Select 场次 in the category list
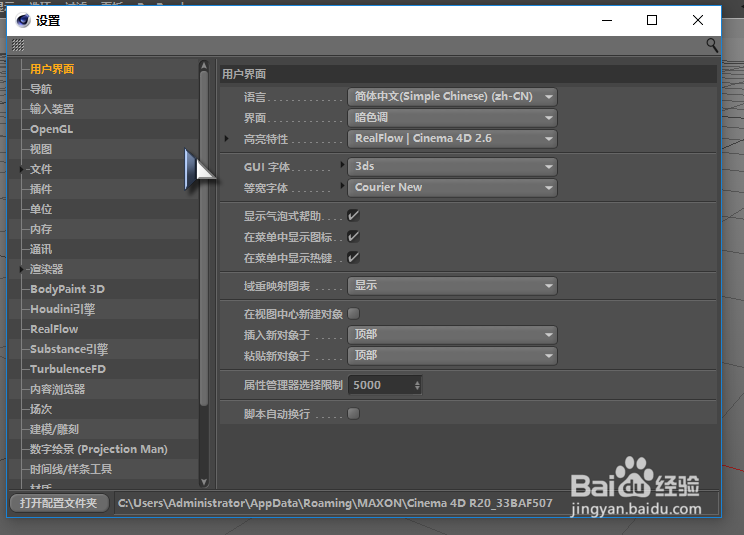Screen dimensions: 744x535 [x=41, y=409]
